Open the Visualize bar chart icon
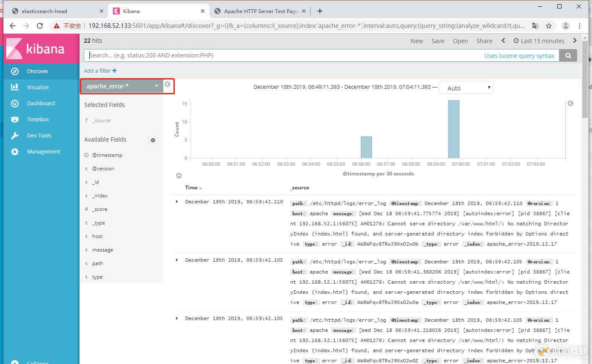 [15, 87]
